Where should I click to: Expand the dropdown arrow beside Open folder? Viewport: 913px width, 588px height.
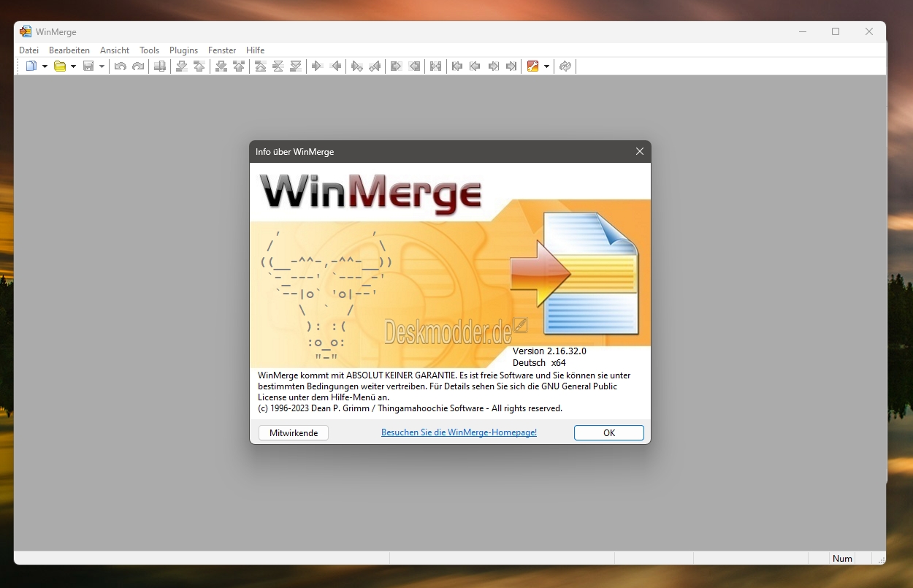click(x=73, y=66)
